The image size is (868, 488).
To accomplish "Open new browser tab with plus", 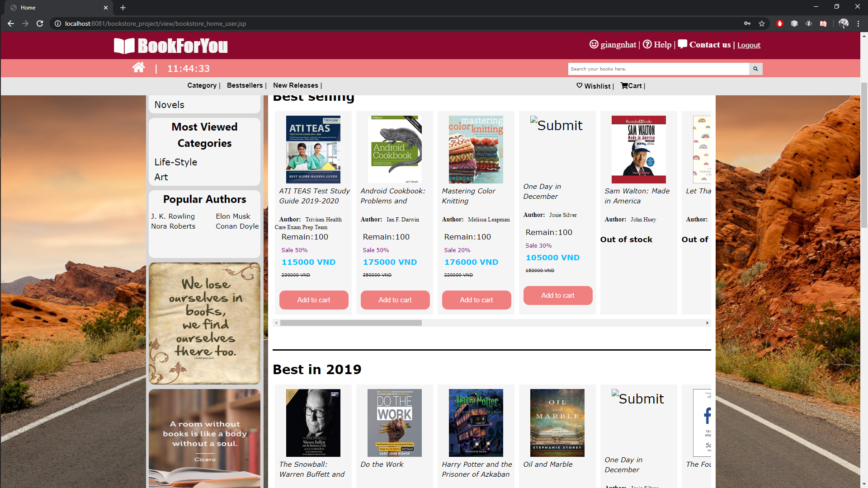I will tap(123, 8).
